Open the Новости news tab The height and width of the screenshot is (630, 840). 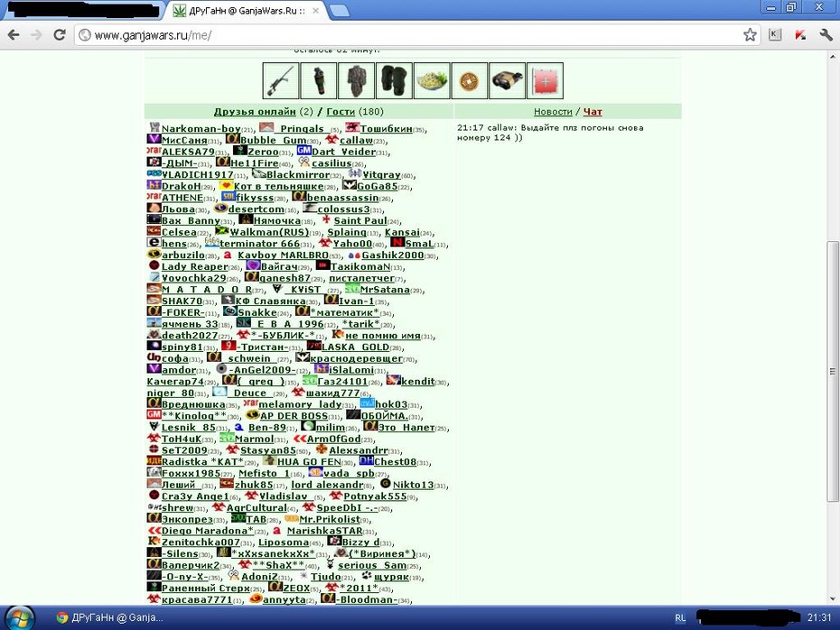(553, 111)
